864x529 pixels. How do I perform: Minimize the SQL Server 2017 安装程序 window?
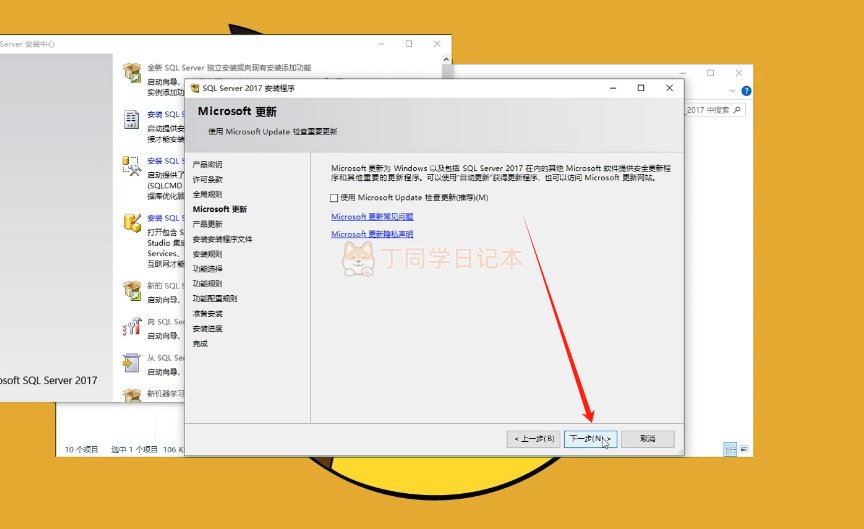613,88
